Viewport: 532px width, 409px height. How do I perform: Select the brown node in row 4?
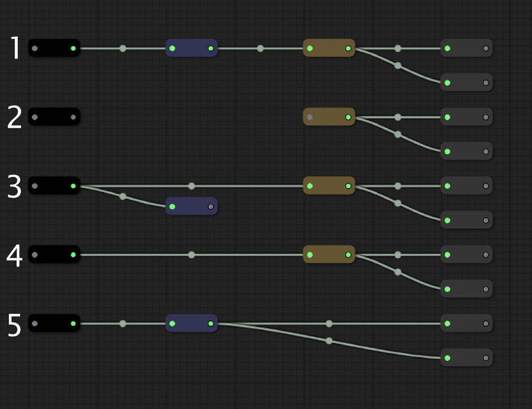[x=328, y=254]
